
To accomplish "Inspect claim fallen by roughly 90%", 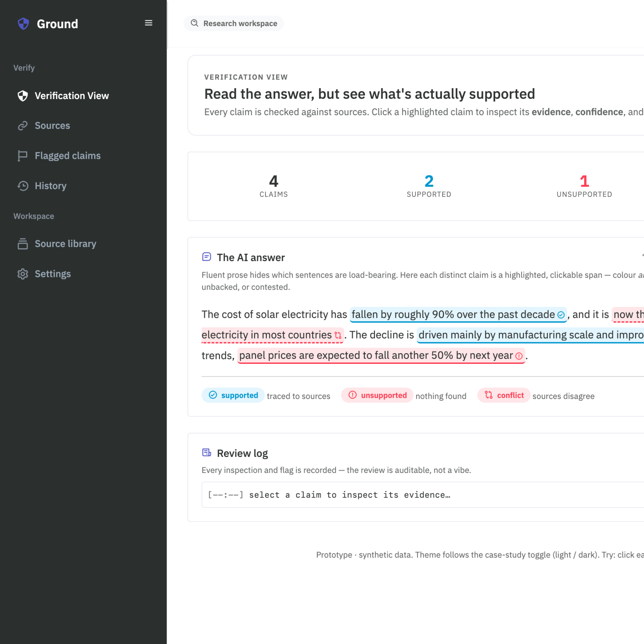I will pos(458,314).
